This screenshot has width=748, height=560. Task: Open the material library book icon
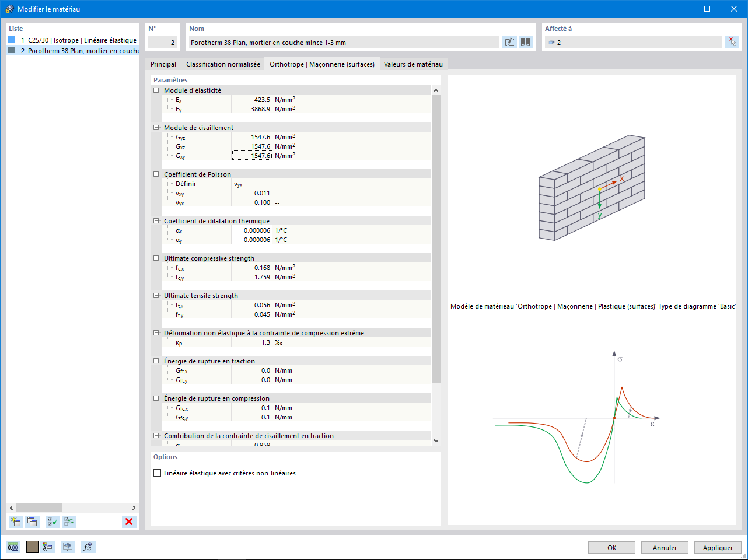526,42
